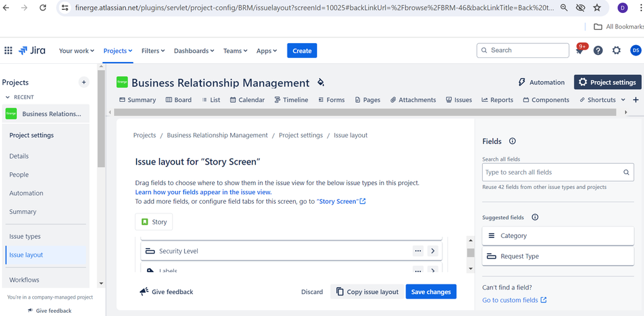Expand Security Level field details arrow

pos(433,251)
